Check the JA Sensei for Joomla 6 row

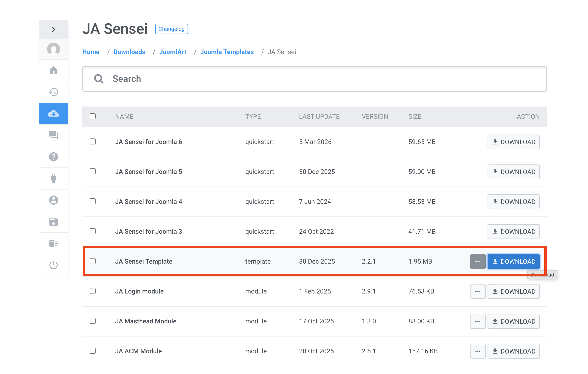pyautogui.click(x=93, y=142)
